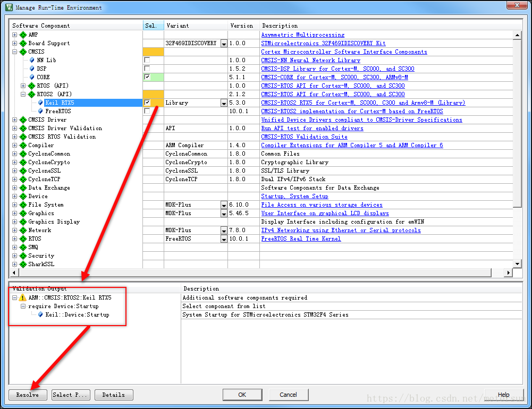
Task: Open the RTOS FreeRTOS variant dropdown
Action: pos(224,238)
